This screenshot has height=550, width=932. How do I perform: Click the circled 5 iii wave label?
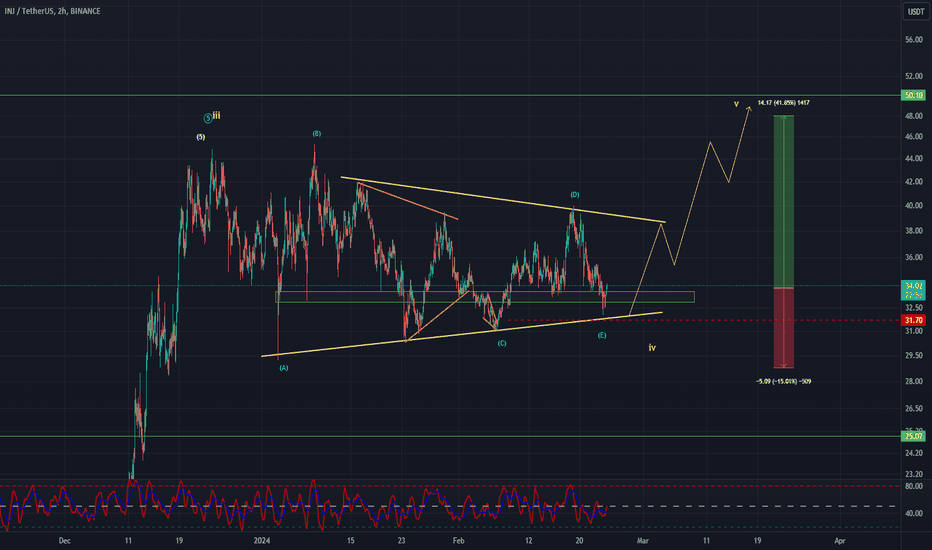tap(212, 117)
